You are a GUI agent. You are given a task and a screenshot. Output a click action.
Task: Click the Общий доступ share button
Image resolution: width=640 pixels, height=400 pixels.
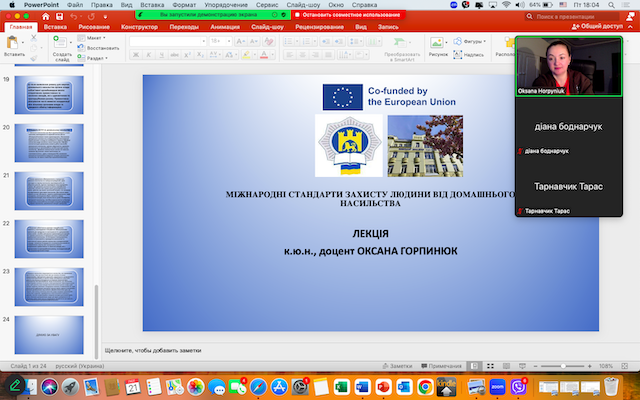point(598,26)
